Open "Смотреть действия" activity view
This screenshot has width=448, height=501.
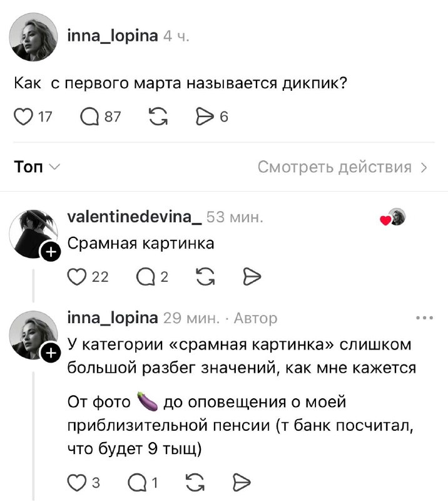click(x=342, y=167)
